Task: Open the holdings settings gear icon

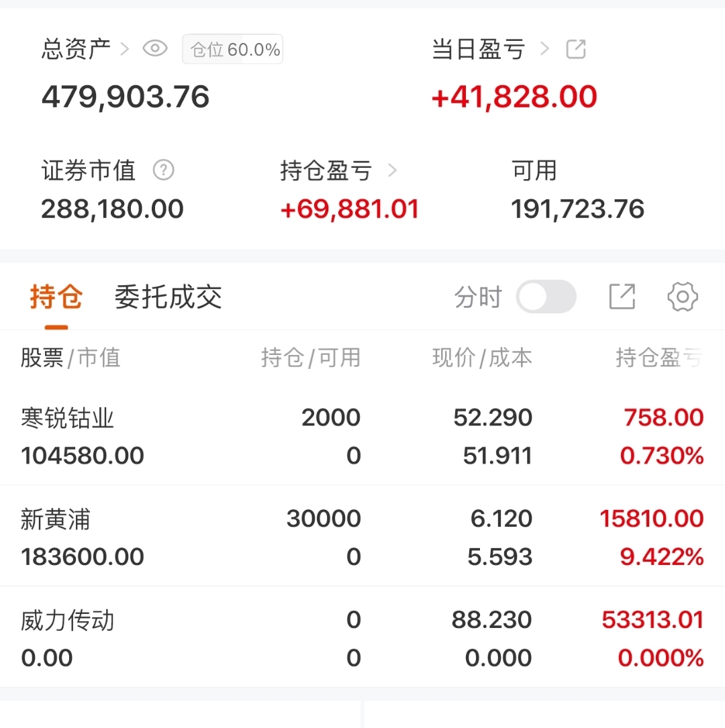Action: tap(682, 297)
